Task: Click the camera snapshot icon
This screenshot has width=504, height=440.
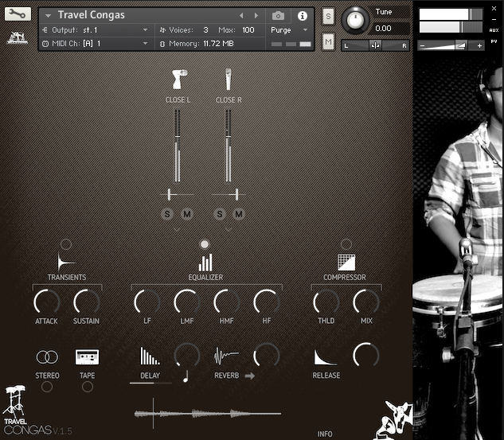Action: pos(278,16)
